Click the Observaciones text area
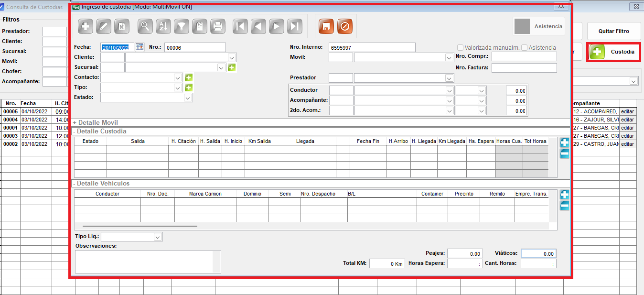The image size is (644, 295). point(148,262)
